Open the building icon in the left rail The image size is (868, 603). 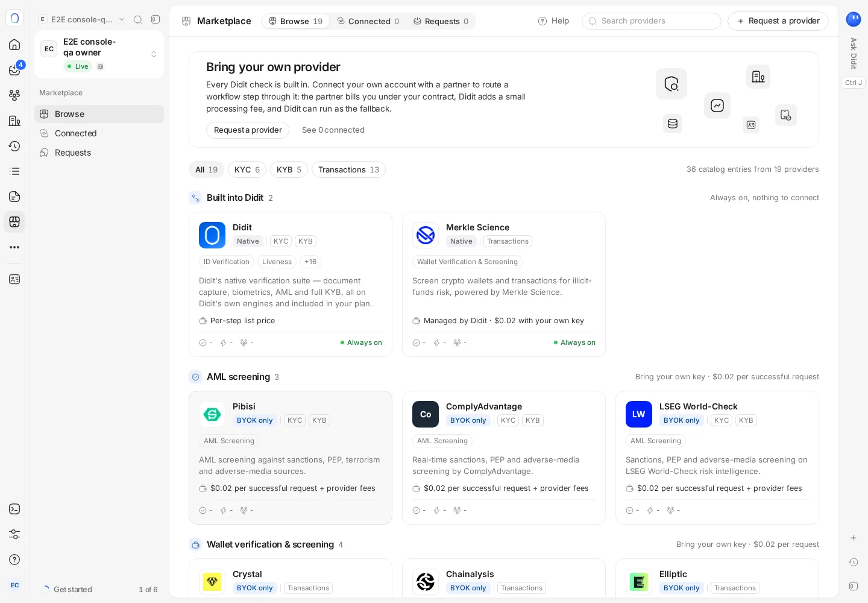tap(14, 121)
